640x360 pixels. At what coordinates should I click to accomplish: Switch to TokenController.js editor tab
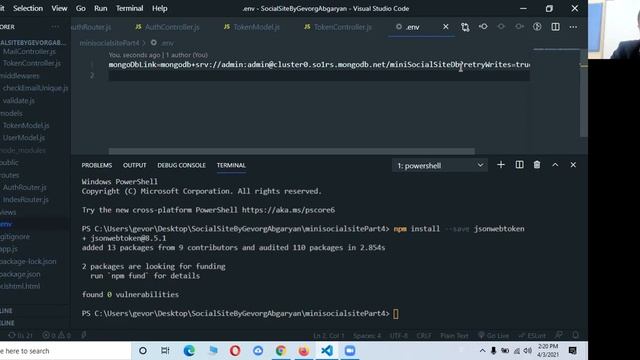coord(338,27)
